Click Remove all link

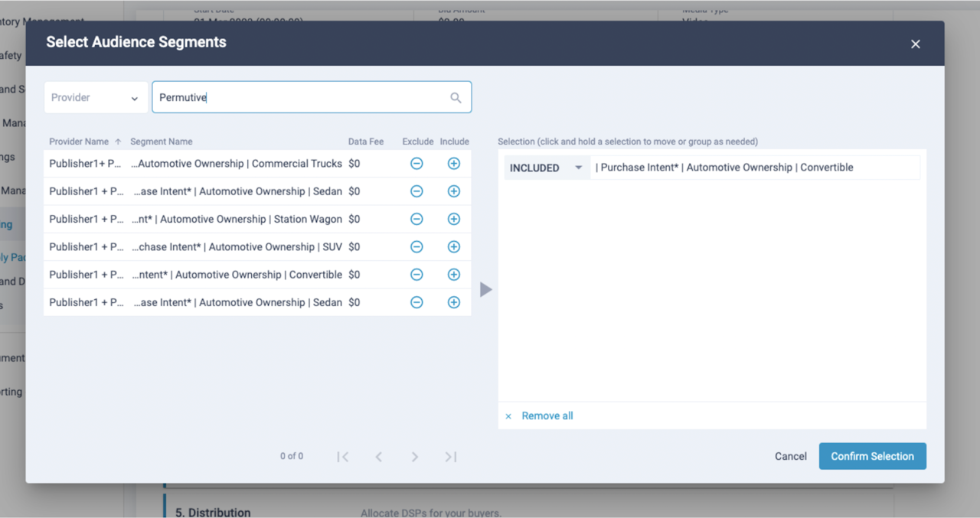(547, 415)
